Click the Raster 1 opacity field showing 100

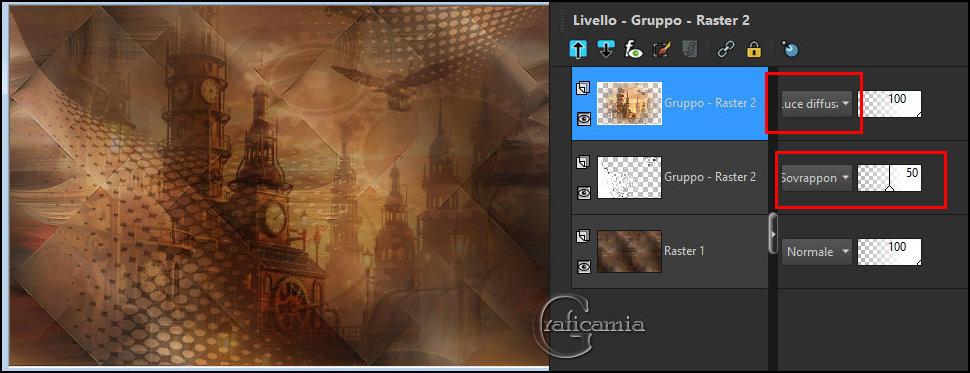click(x=889, y=252)
